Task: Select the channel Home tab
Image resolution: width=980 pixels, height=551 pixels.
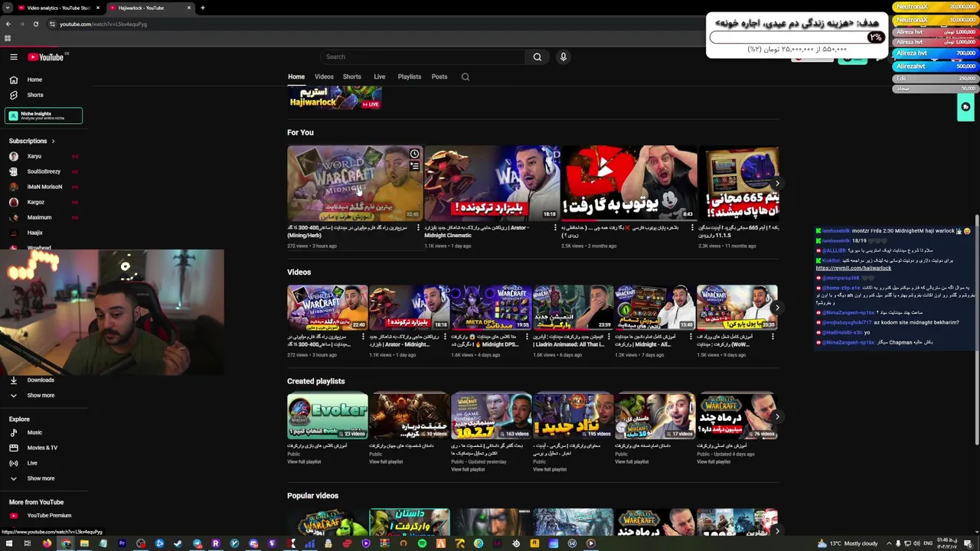Action: pyautogui.click(x=296, y=77)
